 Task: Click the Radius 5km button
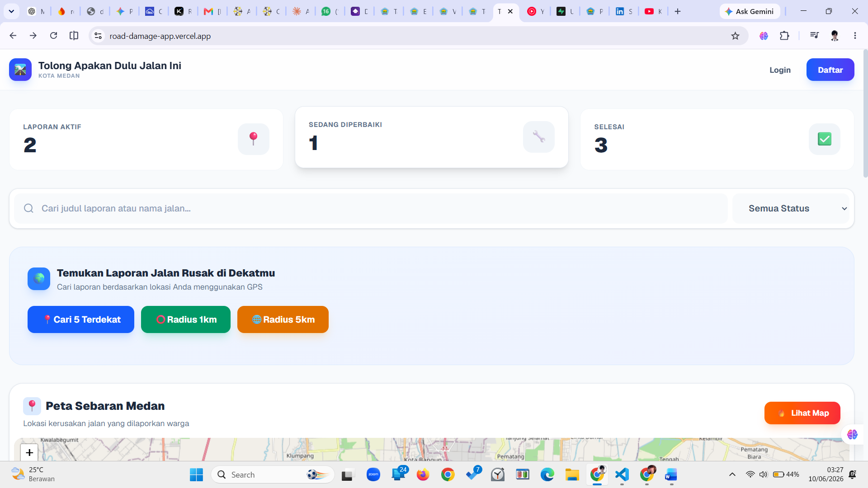pos(283,319)
